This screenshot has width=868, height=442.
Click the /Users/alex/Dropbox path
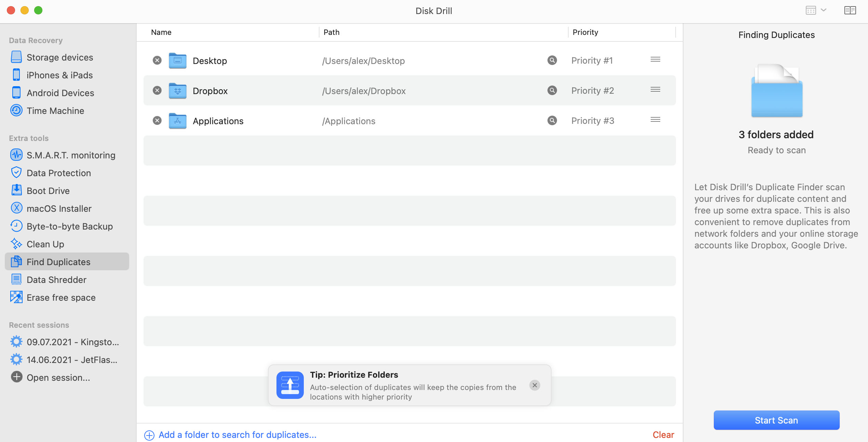[x=364, y=91]
